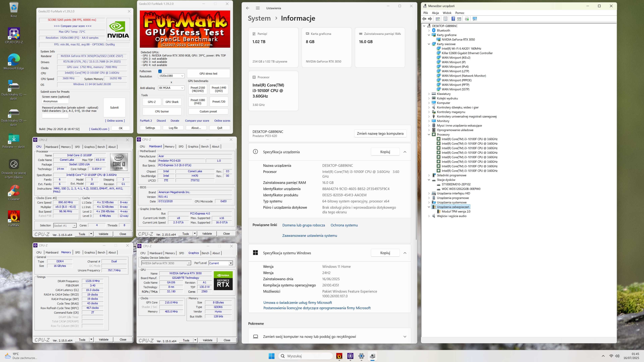
Task: Click Wyszukaj search box on taskbar
Action: pos(306,356)
